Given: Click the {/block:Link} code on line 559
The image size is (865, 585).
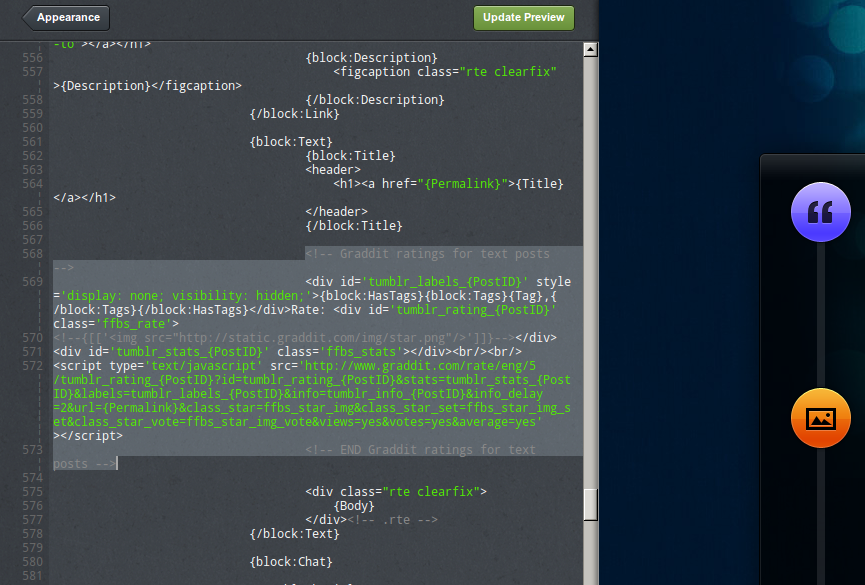Looking at the screenshot, I should [x=294, y=114].
